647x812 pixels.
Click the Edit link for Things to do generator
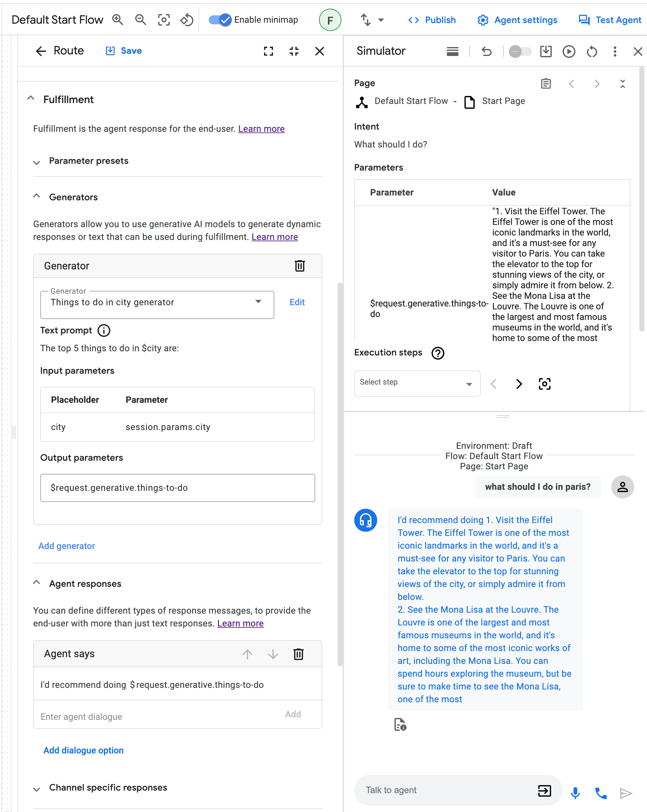(297, 302)
